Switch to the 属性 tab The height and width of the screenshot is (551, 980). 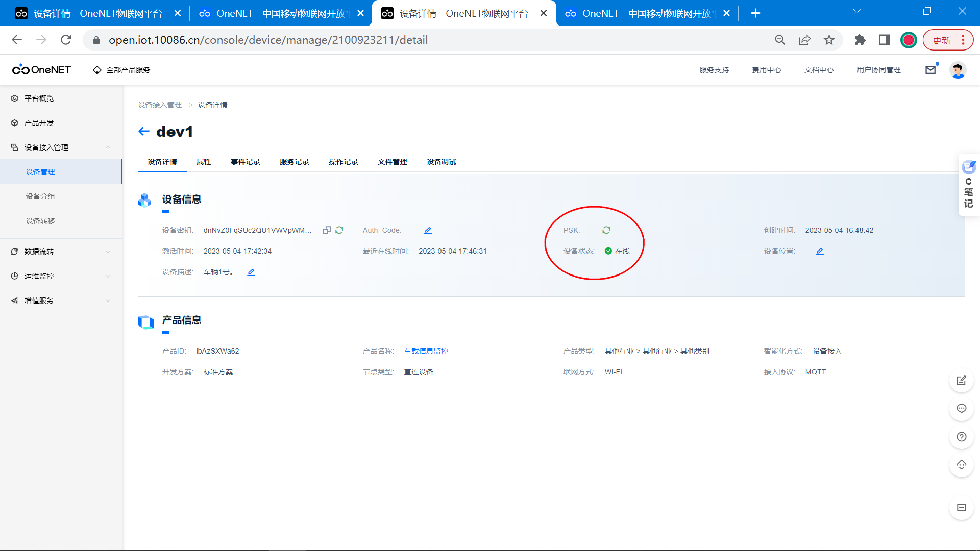(x=204, y=162)
